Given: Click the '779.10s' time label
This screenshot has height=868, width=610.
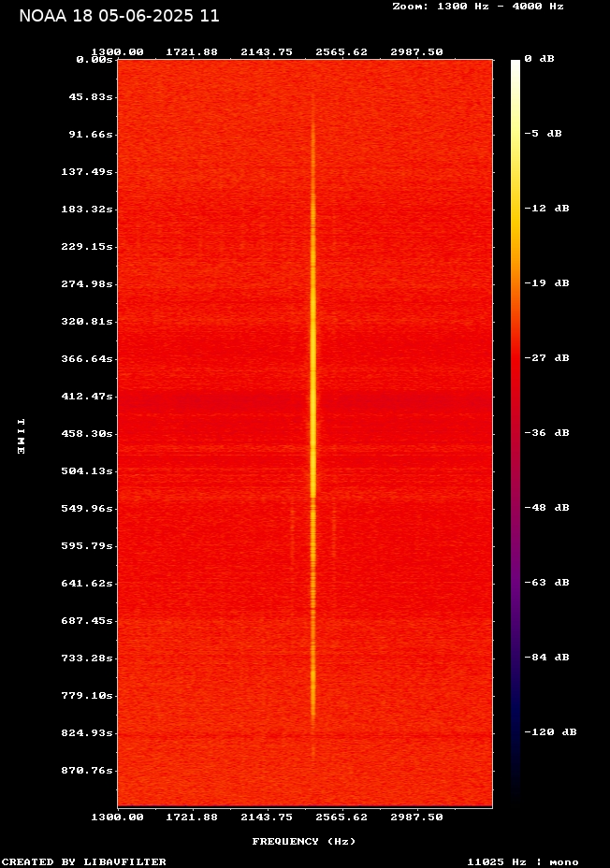Looking at the screenshot, I should pos(87,695).
